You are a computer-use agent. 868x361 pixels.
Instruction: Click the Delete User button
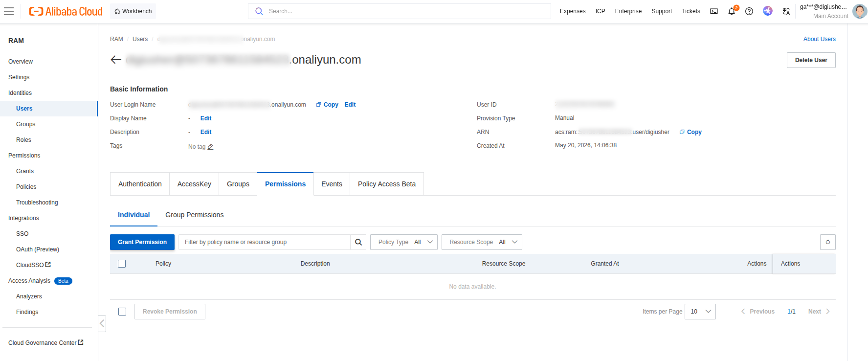click(811, 60)
